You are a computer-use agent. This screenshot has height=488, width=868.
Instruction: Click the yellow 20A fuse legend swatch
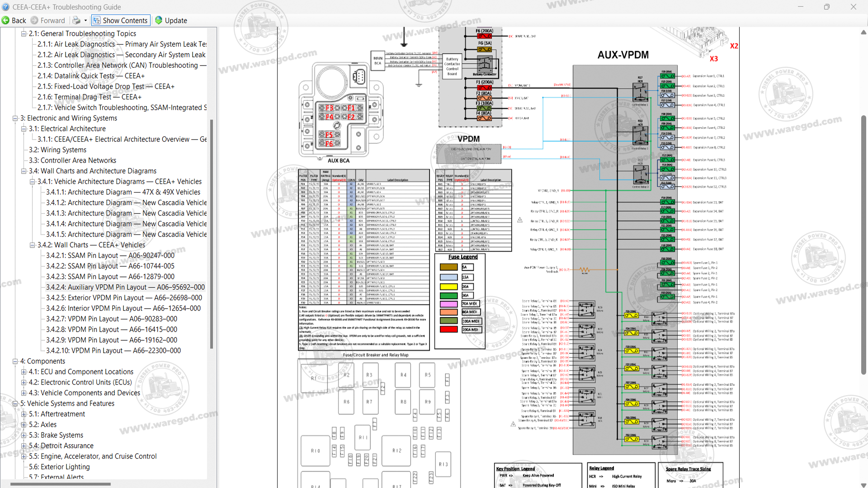coord(448,286)
